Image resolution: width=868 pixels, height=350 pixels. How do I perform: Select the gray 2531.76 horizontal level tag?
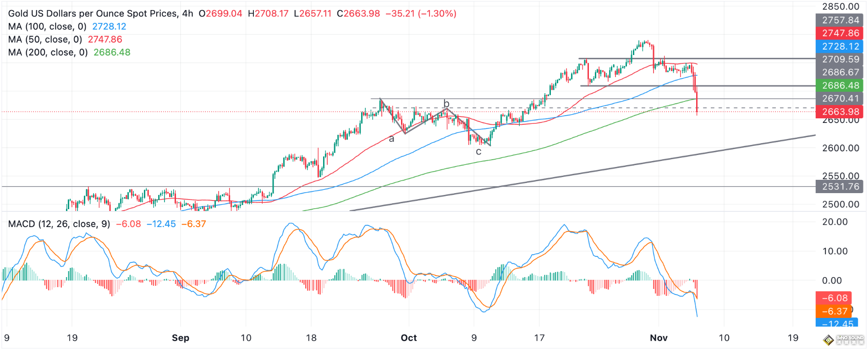point(840,186)
